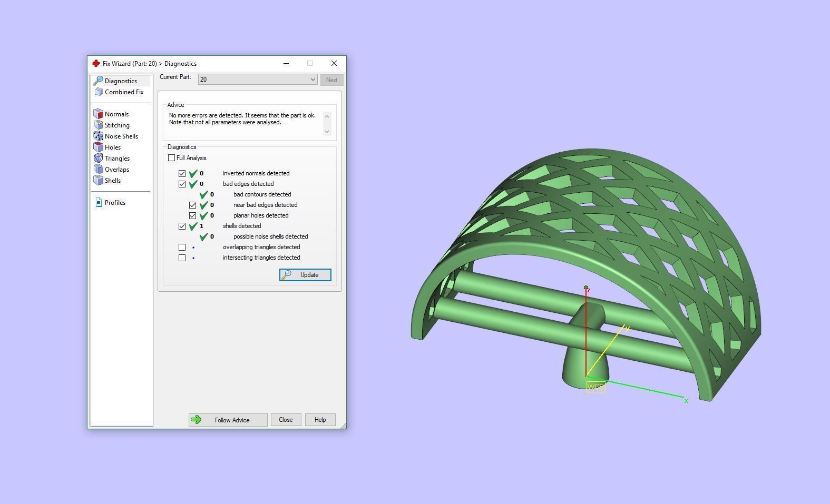Click the Diagnostics magnifier icon in sidebar
Screen dimensions: 830x504
coord(98,81)
